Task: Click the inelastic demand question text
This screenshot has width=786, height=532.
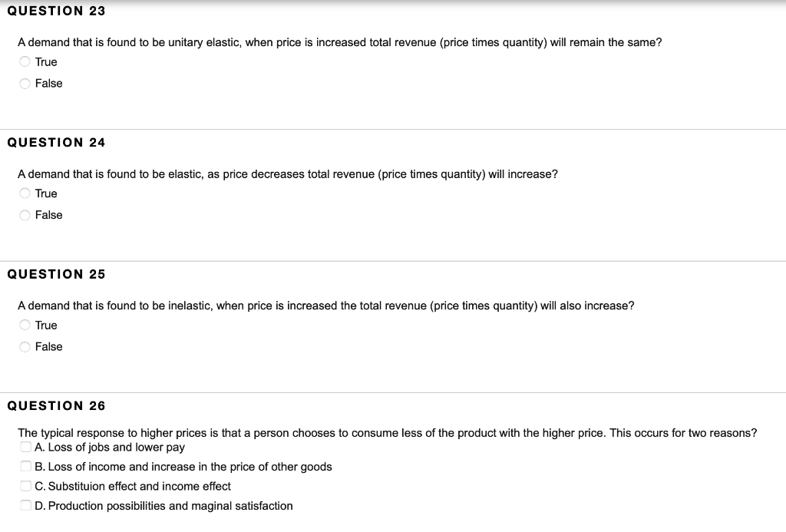Action: (x=325, y=305)
